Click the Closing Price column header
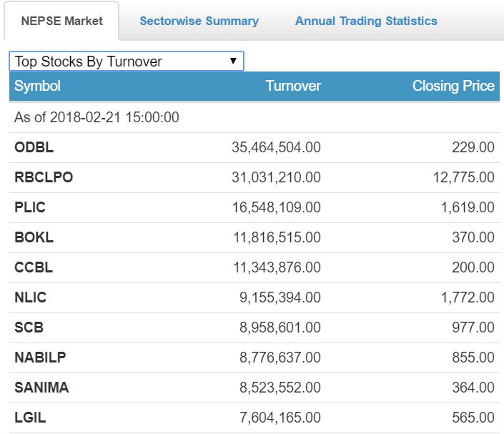The image size is (504, 434). [x=453, y=86]
